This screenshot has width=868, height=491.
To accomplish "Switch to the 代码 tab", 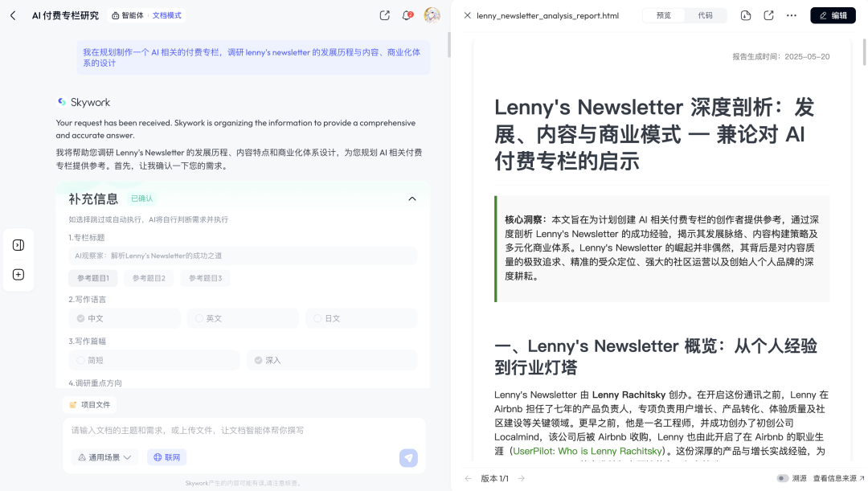I will pyautogui.click(x=706, y=15).
